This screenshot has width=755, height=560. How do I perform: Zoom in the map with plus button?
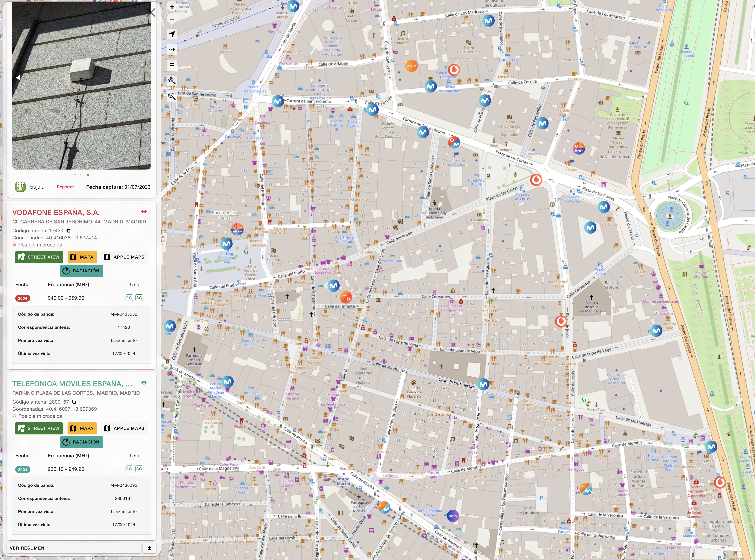tap(172, 7)
